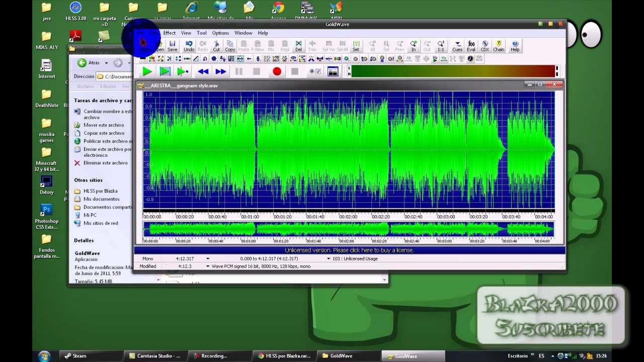
Task: Click the play selection button with blue marker
Action: [165, 71]
